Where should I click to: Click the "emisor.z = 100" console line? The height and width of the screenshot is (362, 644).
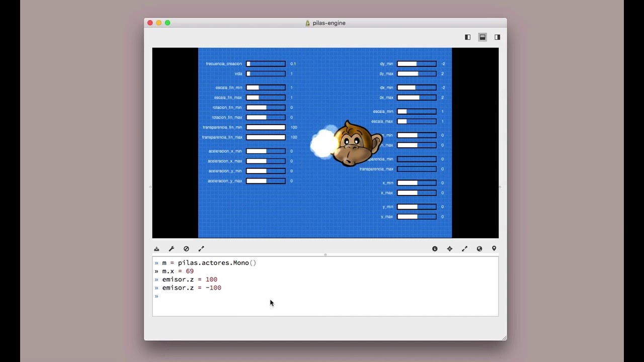190,280
